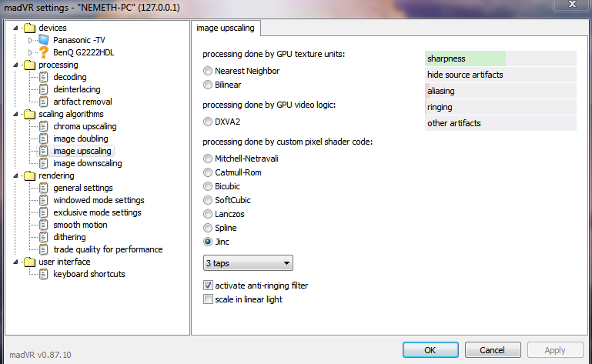
Task: Select the Bilinear radio button
Action: [208, 85]
